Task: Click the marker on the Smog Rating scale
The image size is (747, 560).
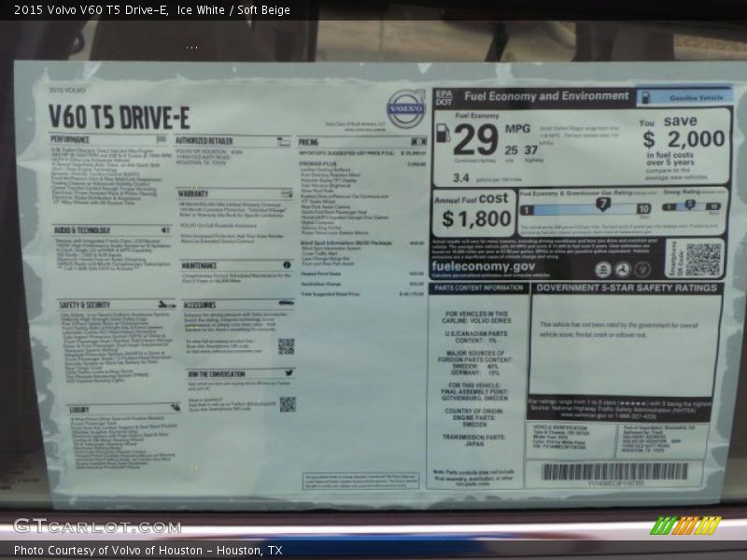Action: (x=690, y=204)
